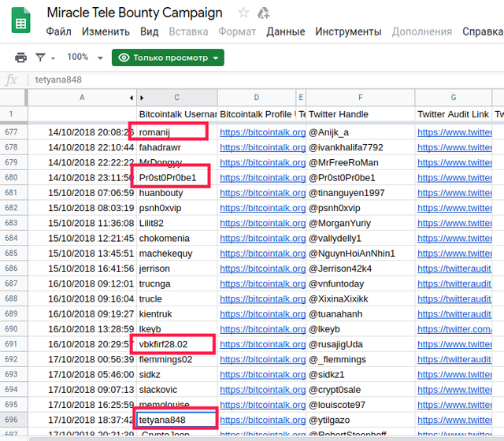504x441 pixels.
Task: Open bitcointalk profile link for huanbouty
Action: coord(262,193)
